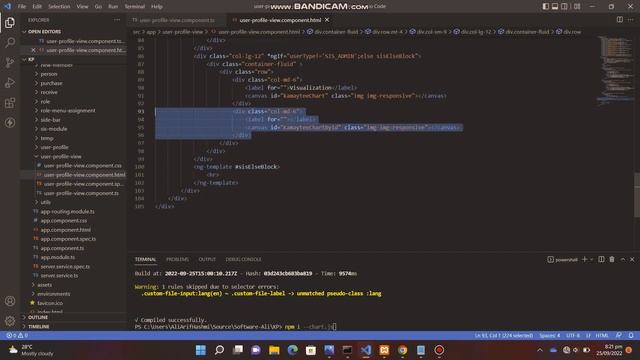Customize layout icon in title bar

(577, 7)
